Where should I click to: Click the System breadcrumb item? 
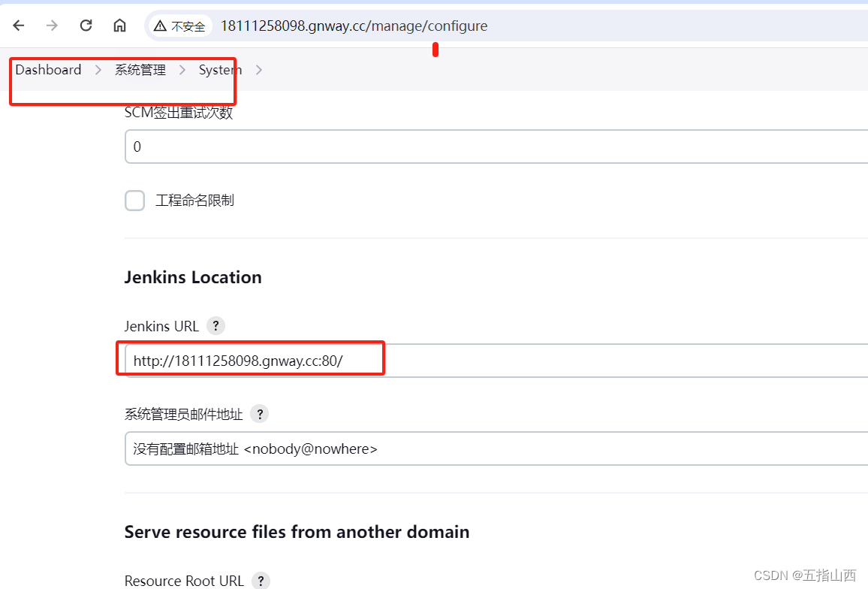click(220, 70)
